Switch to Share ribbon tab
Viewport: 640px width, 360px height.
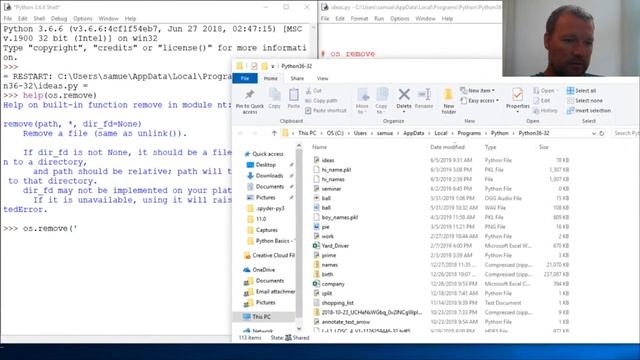(x=297, y=78)
